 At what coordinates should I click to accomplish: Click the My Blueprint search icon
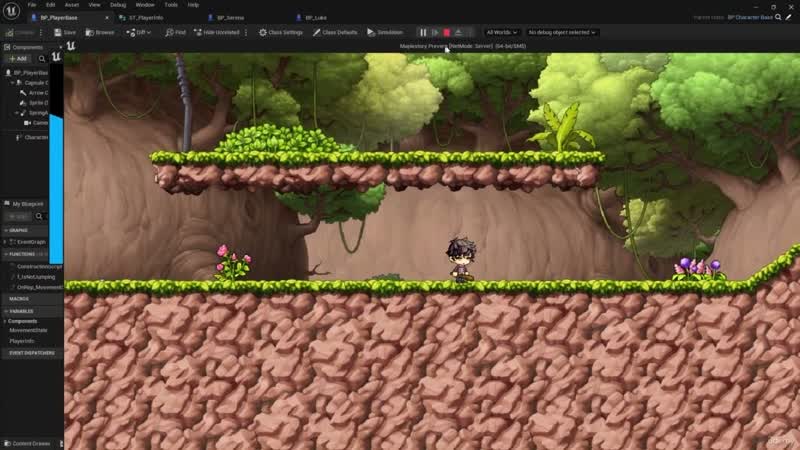click(39, 216)
